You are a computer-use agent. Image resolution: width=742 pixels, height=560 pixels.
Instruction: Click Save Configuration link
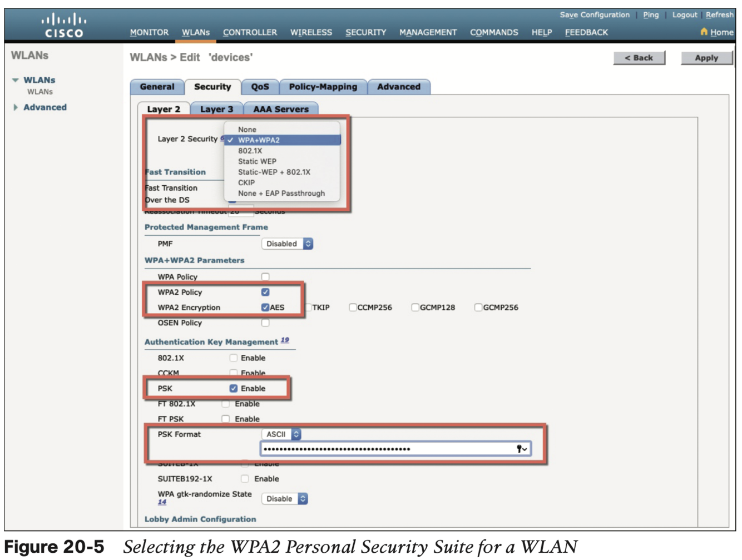(595, 15)
